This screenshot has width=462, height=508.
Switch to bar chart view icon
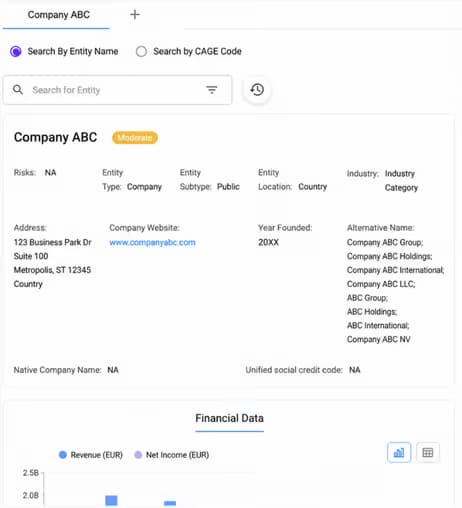click(x=399, y=452)
